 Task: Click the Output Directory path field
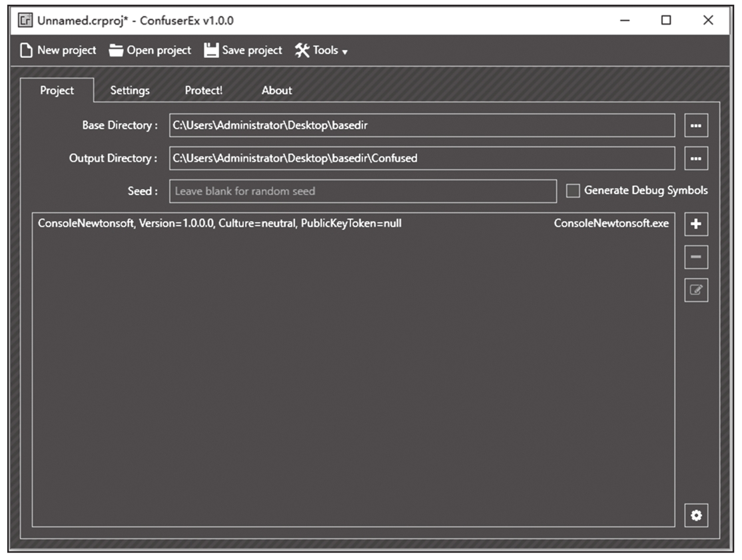click(421, 158)
